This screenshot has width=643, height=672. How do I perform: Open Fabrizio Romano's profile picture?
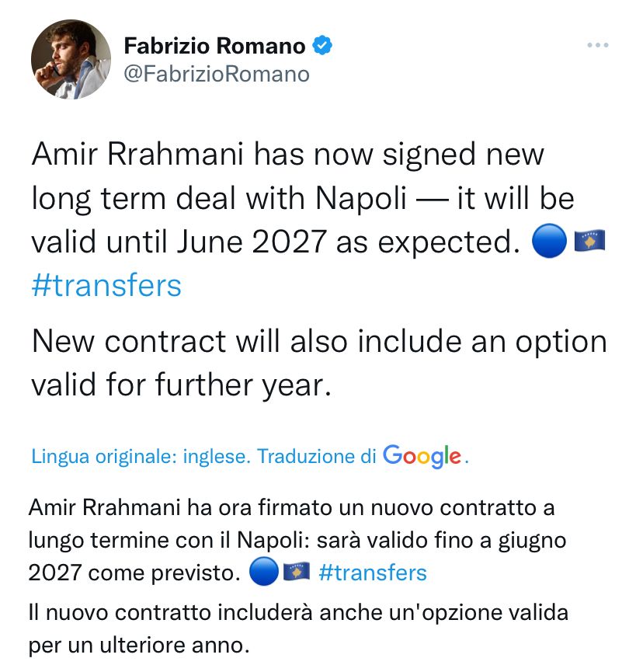70,58
